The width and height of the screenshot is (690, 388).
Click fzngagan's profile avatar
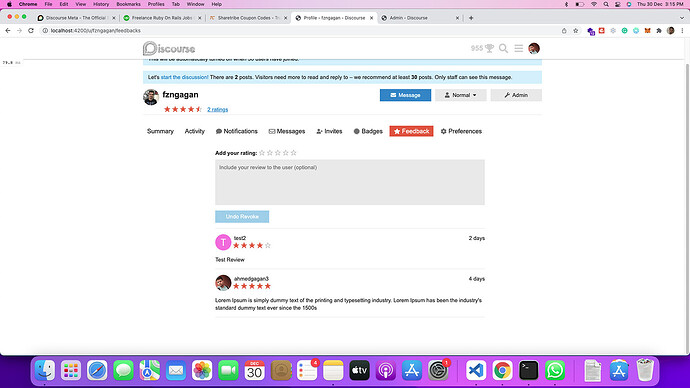pos(150,97)
